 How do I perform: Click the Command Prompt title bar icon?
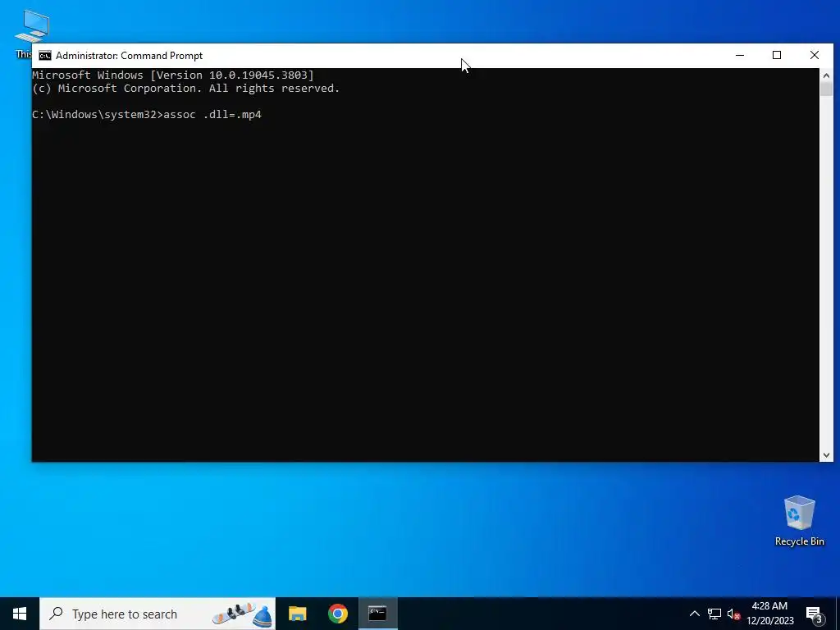(x=45, y=56)
